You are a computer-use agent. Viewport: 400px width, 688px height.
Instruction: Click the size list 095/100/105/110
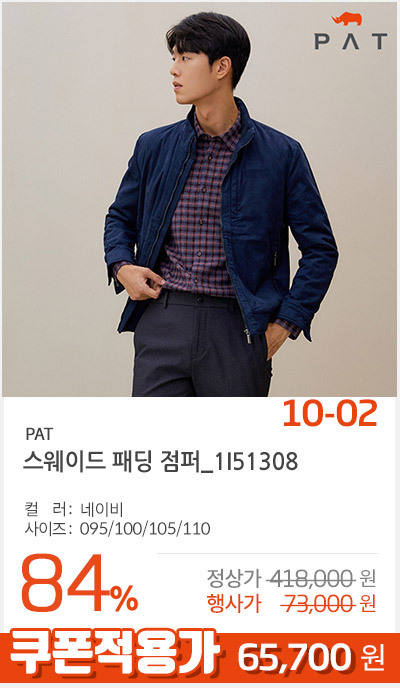[145, 529]
